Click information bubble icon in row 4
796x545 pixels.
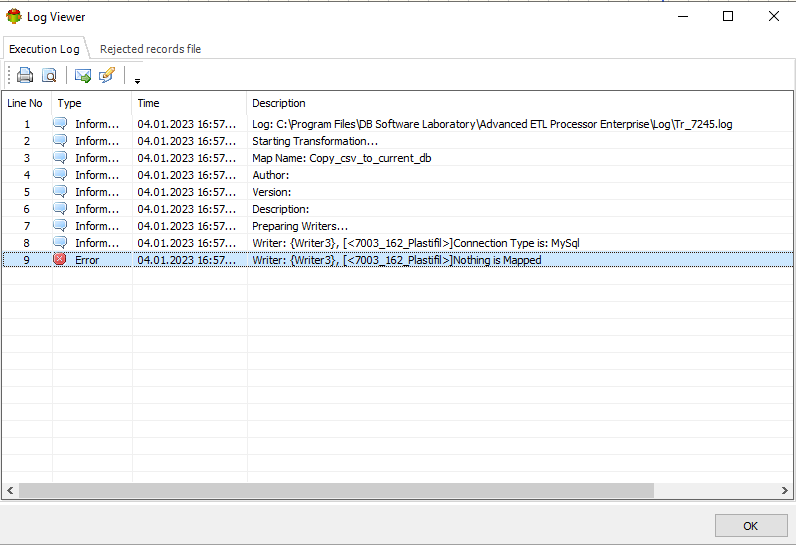(60, 175)
